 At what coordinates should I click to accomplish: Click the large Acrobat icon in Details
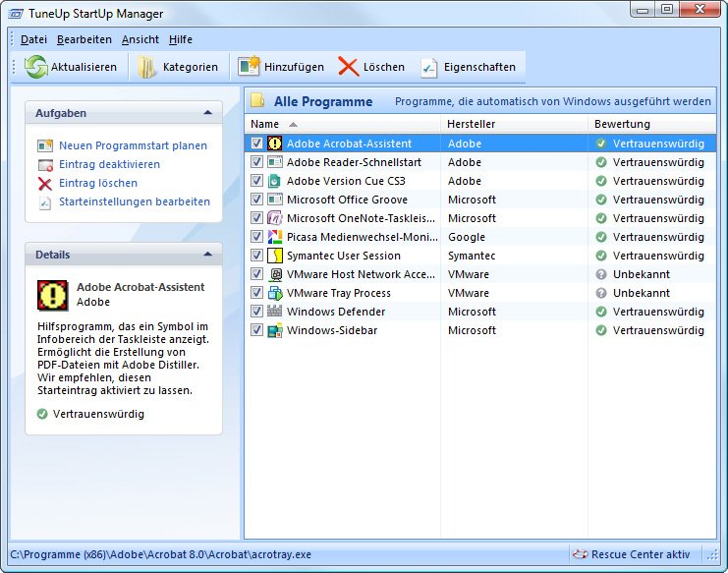[52, 295]
